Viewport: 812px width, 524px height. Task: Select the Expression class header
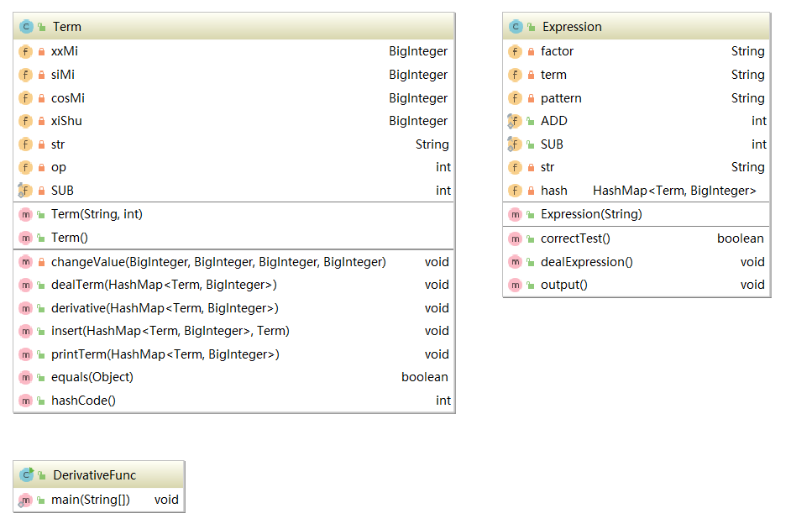(637, 27)
